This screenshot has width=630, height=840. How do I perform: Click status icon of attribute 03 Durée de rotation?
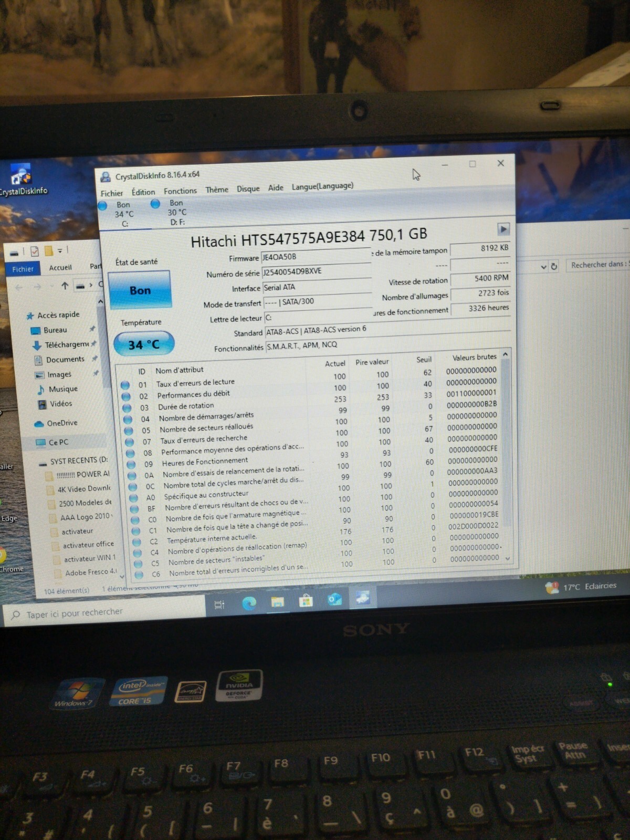[x=127, y=408]
